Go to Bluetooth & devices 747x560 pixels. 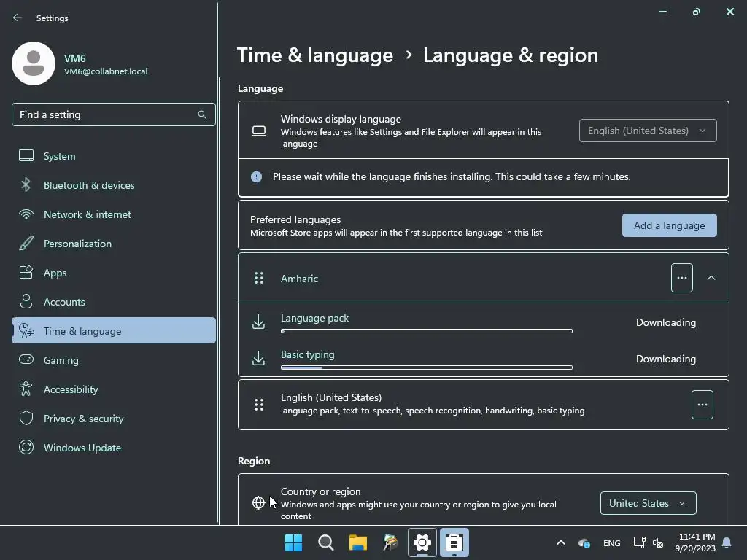click(x=113, y=184)
